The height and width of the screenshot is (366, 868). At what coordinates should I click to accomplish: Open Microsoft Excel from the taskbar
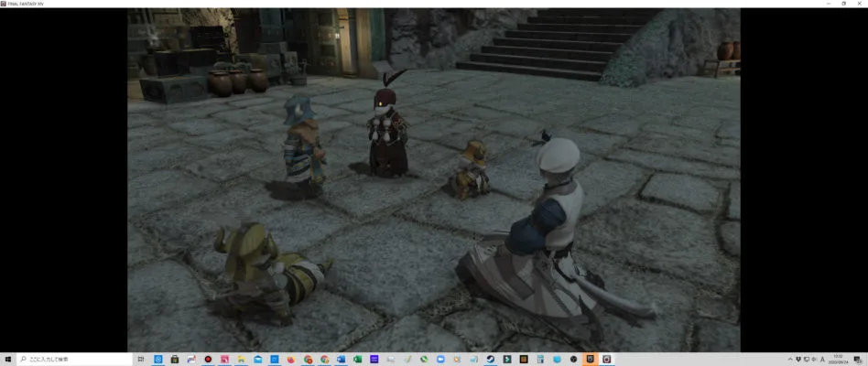[357, 360]
